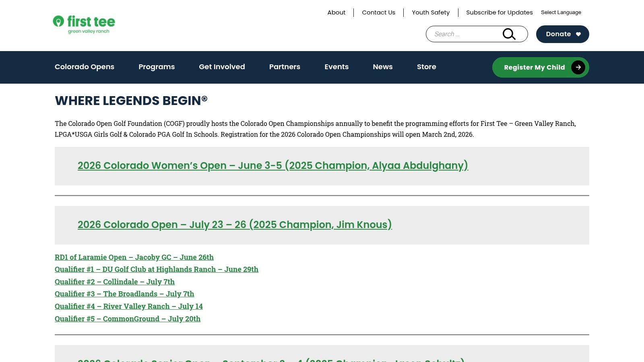Open 2026 Colorado Open July 23–26 link
The height and width of the screenshot is (362, 644).
coord(235,224)
